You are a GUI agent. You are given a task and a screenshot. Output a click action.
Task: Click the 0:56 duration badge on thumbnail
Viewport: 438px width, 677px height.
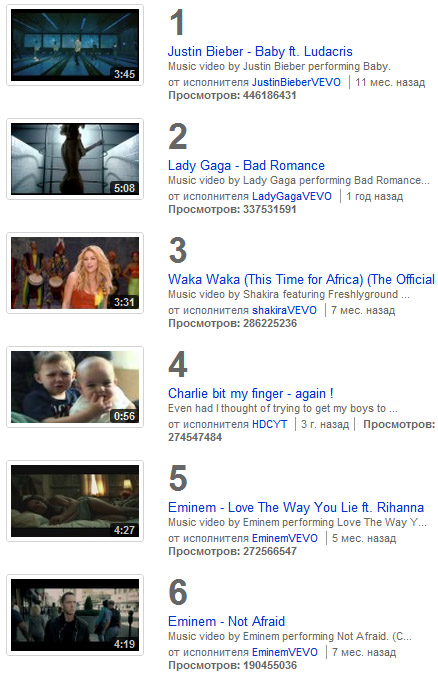click(124, 416)
